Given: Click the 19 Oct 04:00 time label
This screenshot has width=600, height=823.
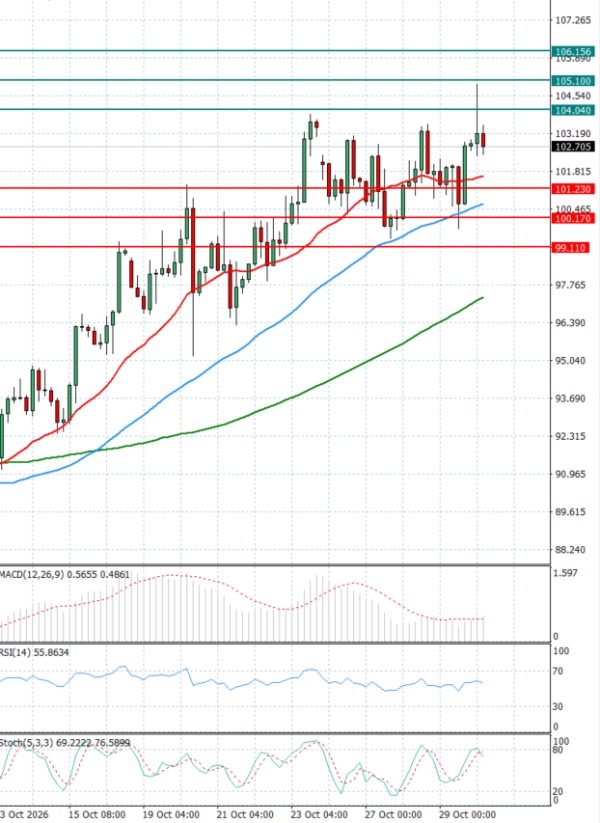Looking at the screenshot, I should (171, 815).
